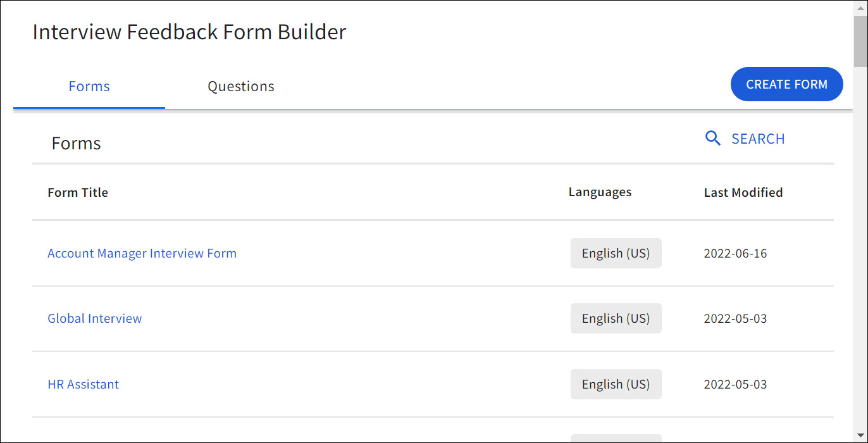This screenshot has width=868, height=443.
Task: Click the Interview Feedback Form Builder title
Action: pyautogui.click(x=189, y=32)
